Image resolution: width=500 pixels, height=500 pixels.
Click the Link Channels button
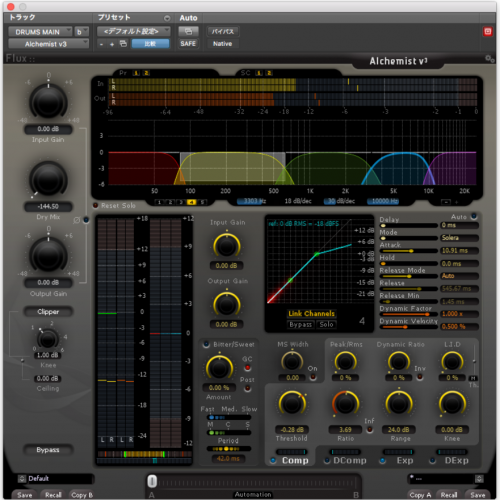point(311,314)
